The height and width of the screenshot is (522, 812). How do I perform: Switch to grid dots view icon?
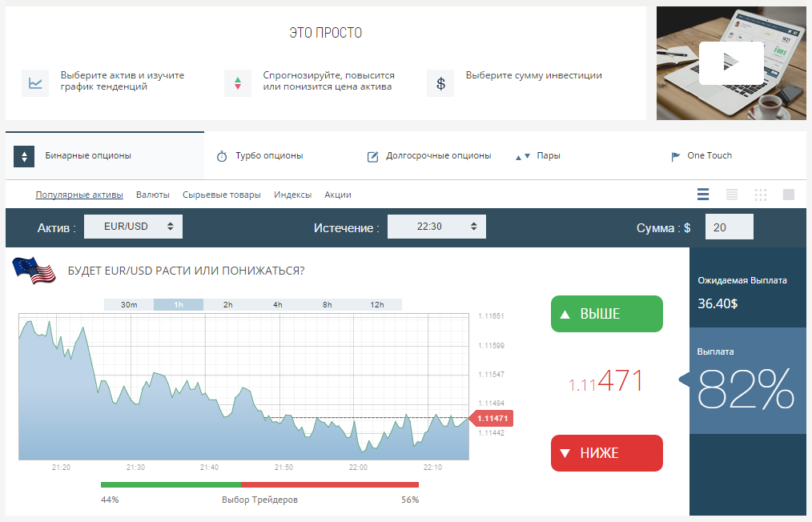point(760,195)
